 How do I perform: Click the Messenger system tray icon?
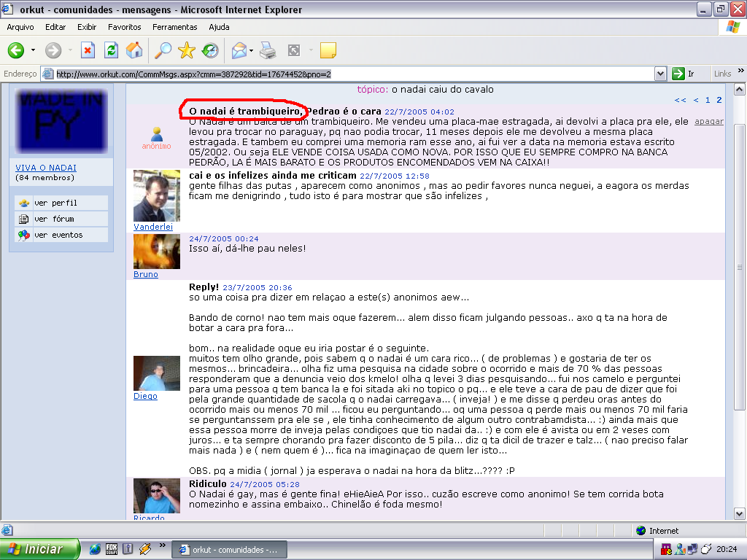[679, 550]
